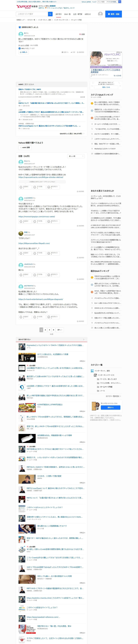Image resolution: width=138 pixels, height=644 pixels.
Task: Click もっとみる on the clinic ad
Action: click(117, 75)
